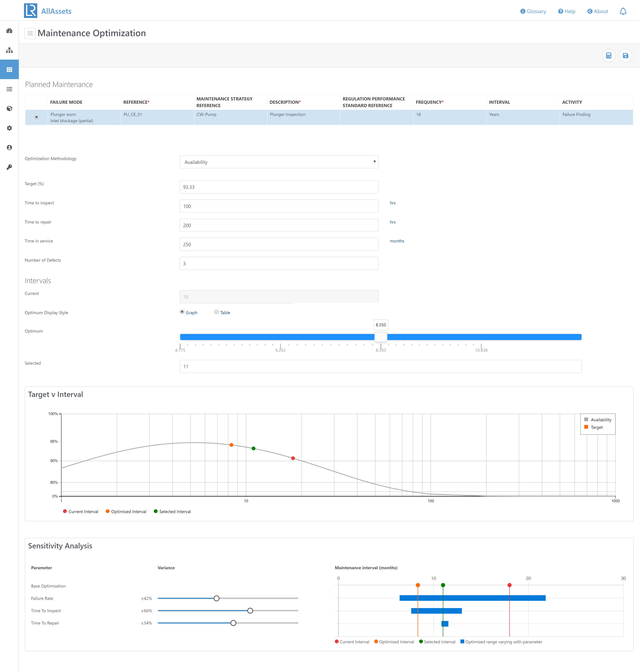Open the dashboard gauge sidebar icon
The width and height of the screenshot is (640, 672).
coord(9,31)
